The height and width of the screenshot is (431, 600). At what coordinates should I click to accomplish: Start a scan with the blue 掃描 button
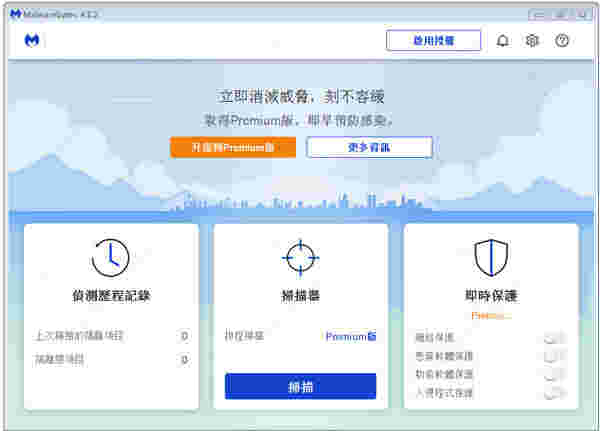tap(300, 387)
